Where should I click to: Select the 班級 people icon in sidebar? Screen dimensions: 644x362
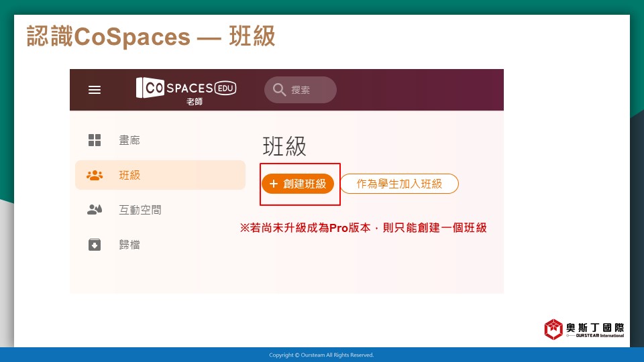pos(95,175)
